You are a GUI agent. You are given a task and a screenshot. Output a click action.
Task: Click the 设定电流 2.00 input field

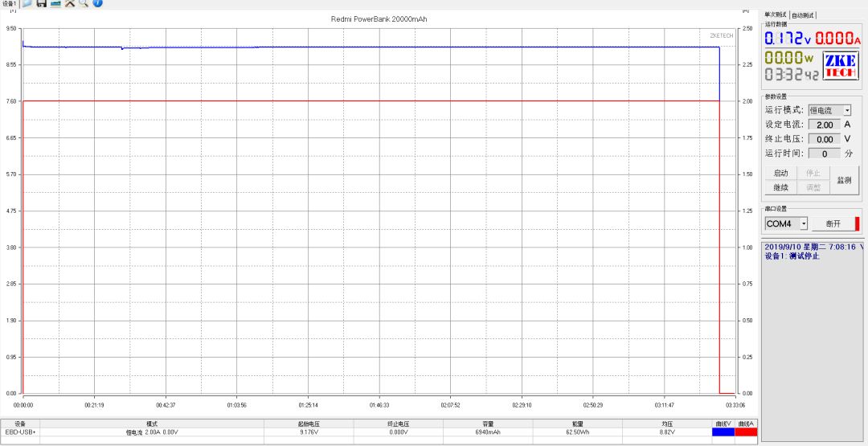pyautogui.click(x=825, y=125)
